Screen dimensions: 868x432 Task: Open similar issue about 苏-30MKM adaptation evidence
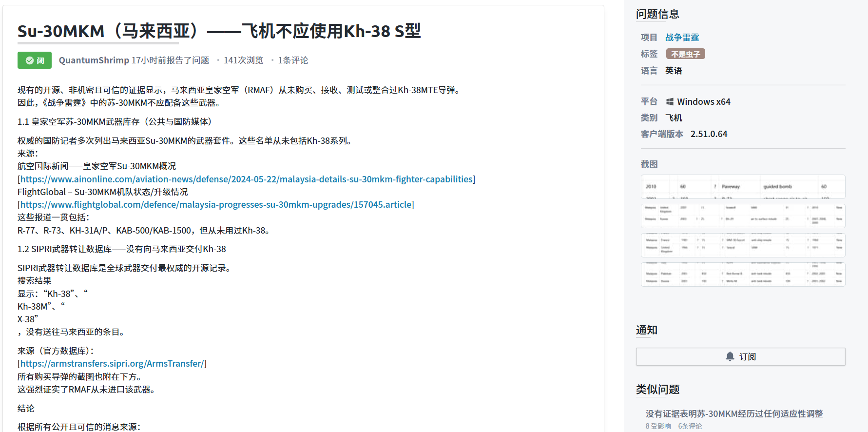pyautogui.click(x=734, y=414)
